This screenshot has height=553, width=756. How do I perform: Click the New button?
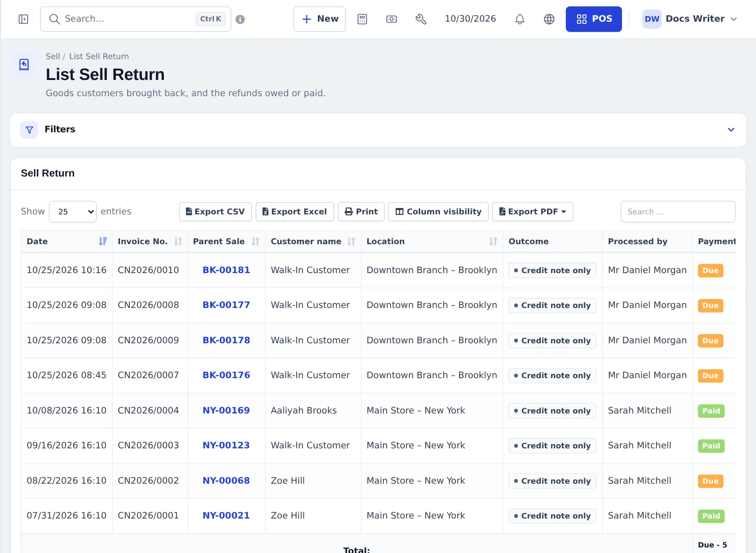(x=320, y=19)
